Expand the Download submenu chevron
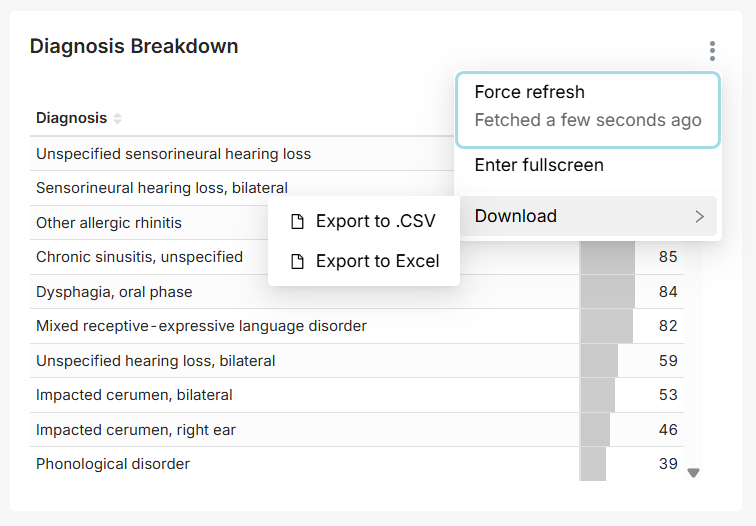The image size is (756, 526). pyautogui.click(x=700, y=216)
